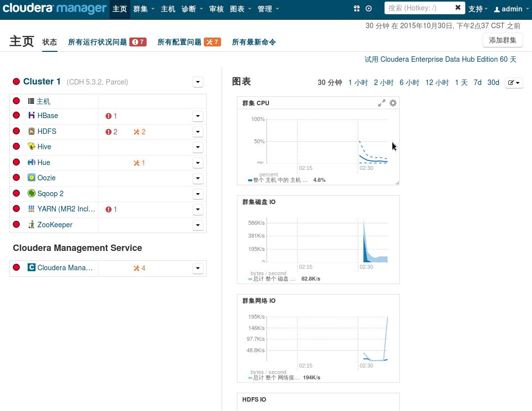Image resolution: width=532 pixels, height=411 pixels.
Task: Click the ZooKeeper service icon
Action: coord(32,225)
